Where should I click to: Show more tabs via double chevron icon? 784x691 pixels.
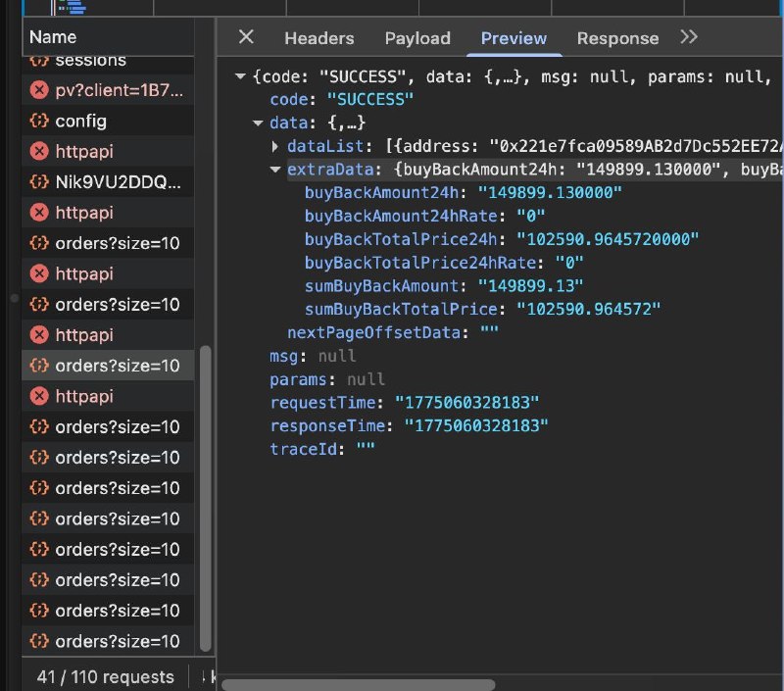coord(689,37)
